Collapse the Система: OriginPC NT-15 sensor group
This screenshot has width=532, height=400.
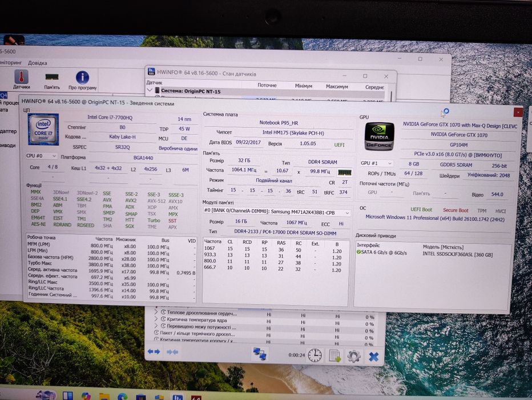(x=150, y=90)
